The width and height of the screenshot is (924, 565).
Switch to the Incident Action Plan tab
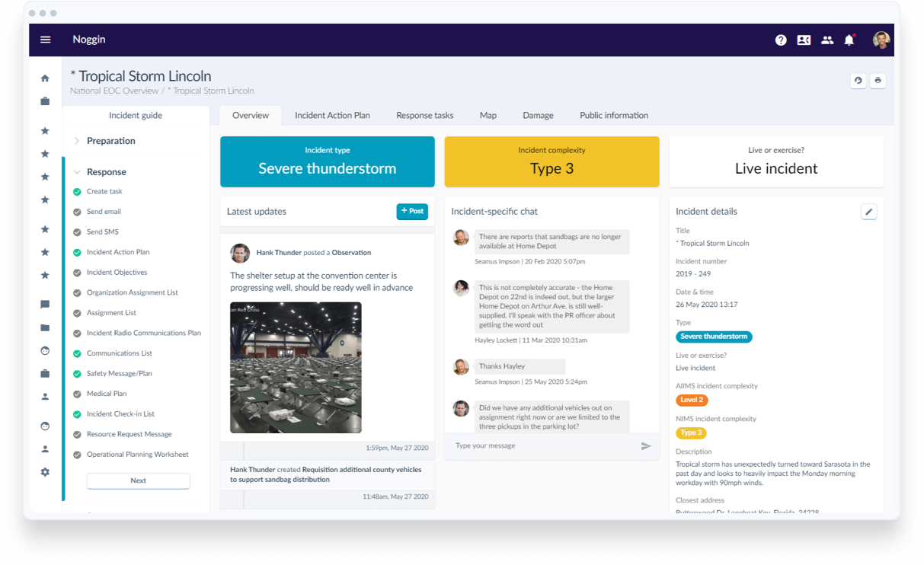tap(332, 116)
